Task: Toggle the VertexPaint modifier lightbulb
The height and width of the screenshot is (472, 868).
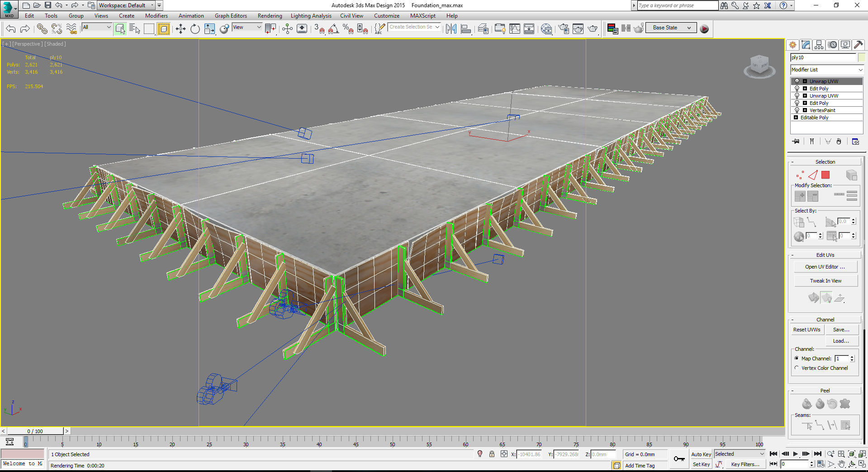Action: pos(797,110)
